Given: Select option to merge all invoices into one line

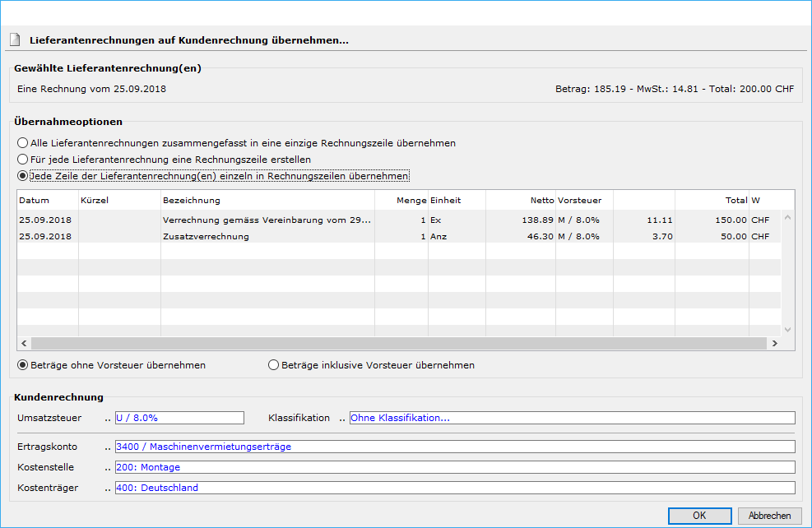Looking at the screenshot, I should tap(22, 143).
